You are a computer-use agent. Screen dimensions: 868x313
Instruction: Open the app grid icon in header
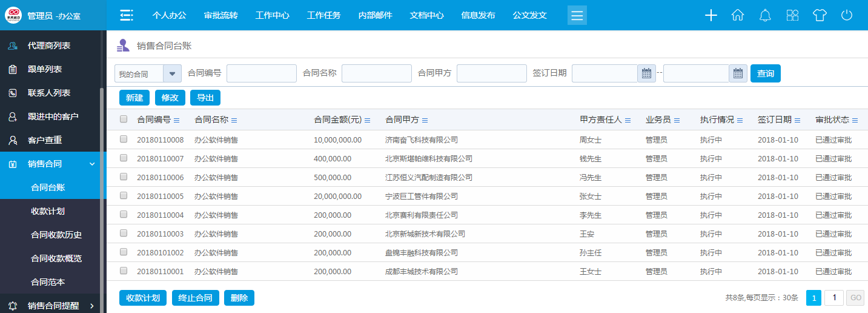click(x=792, y=15)
